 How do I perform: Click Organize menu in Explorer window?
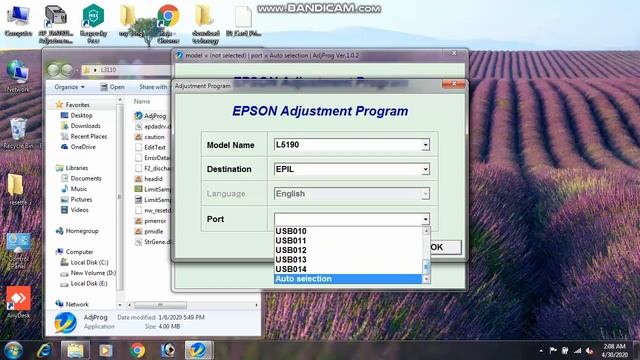69,87
